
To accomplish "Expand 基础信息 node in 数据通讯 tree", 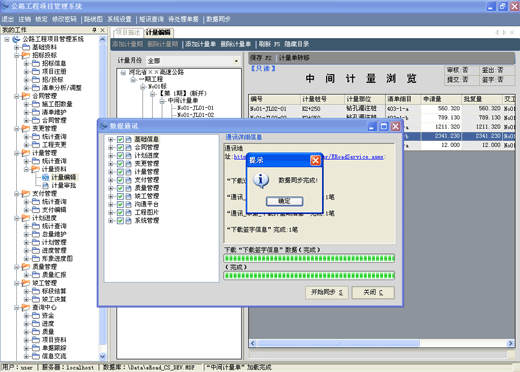I will [110, 139].
